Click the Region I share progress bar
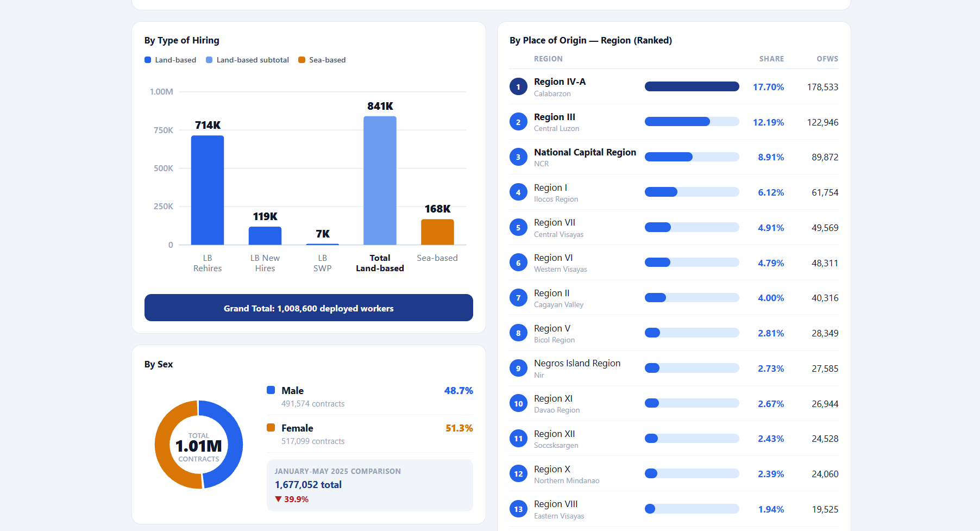The width and height of the screenshot is (980, 531). point(692,192)
